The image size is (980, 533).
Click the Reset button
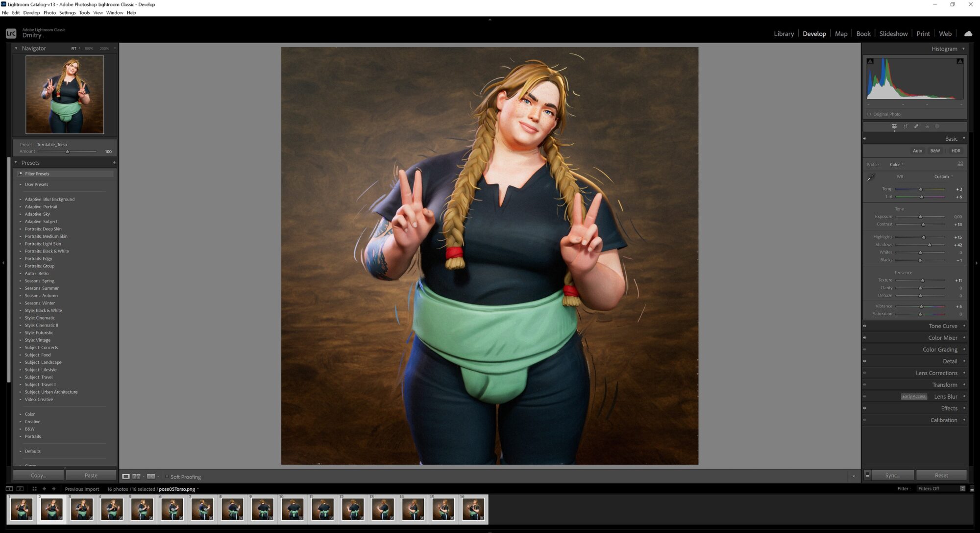(x=941, y=475)
